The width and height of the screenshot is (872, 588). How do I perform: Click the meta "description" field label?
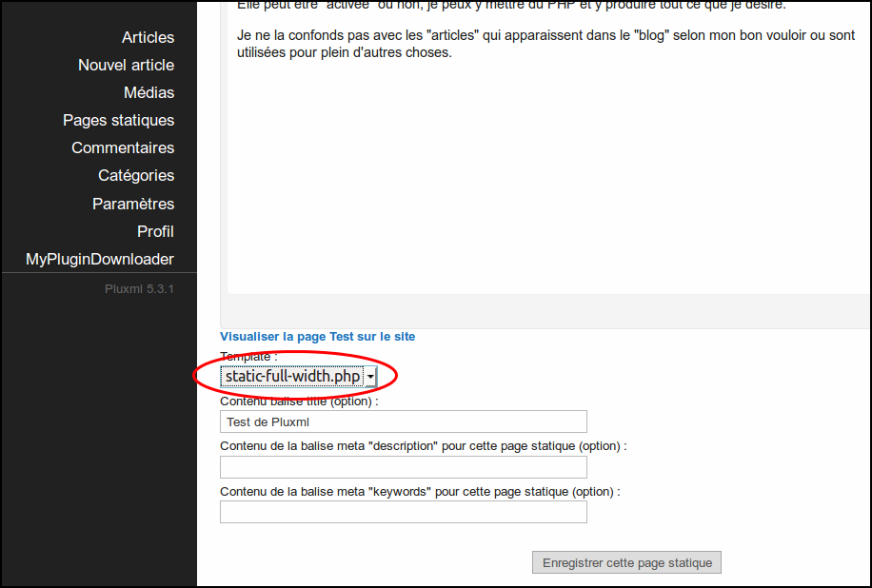click(x=423, y=446)
